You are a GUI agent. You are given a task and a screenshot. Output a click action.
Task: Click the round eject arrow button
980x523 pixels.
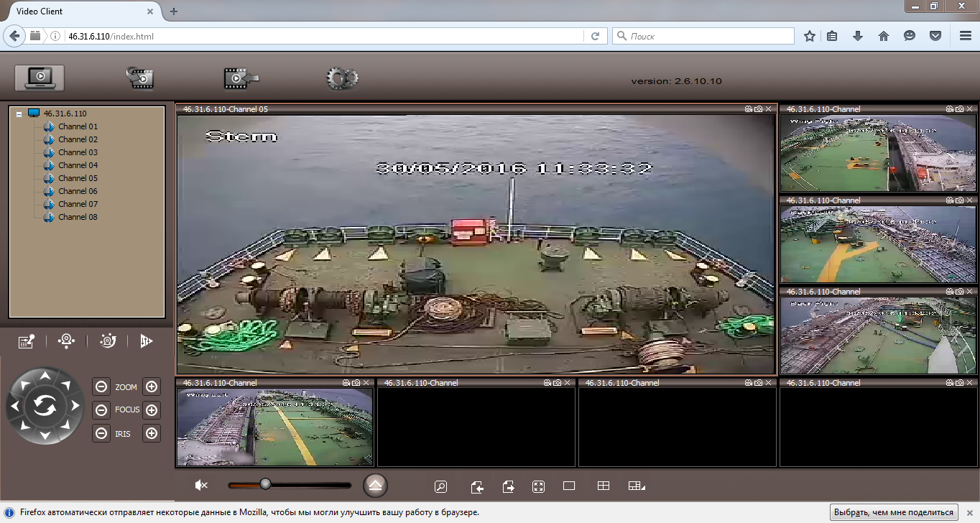click(375, 486)
